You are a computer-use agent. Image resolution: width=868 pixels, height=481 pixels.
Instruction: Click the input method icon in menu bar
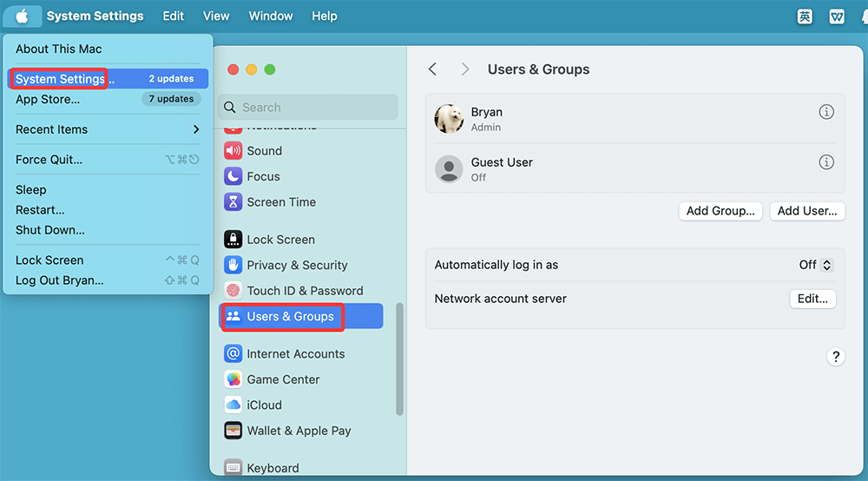click(x=805, y=16)
